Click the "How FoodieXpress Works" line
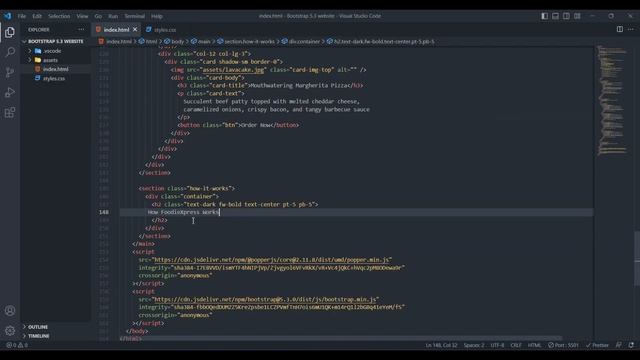Screen dimensions: 640x360 (183, 212)
